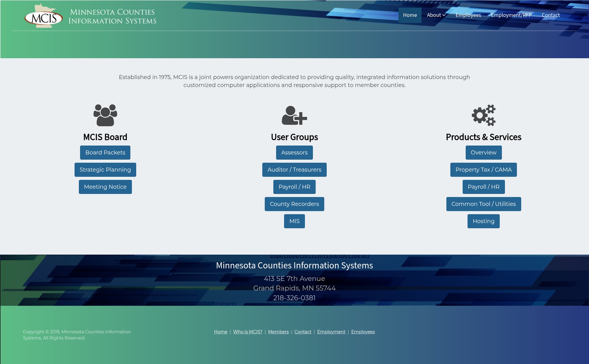Click the MCIS Board heading

click(x=105, y=137)
